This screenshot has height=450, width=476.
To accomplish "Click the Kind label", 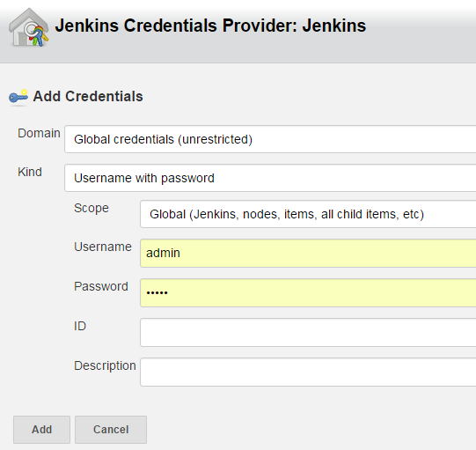I will [x=30, y=172].
